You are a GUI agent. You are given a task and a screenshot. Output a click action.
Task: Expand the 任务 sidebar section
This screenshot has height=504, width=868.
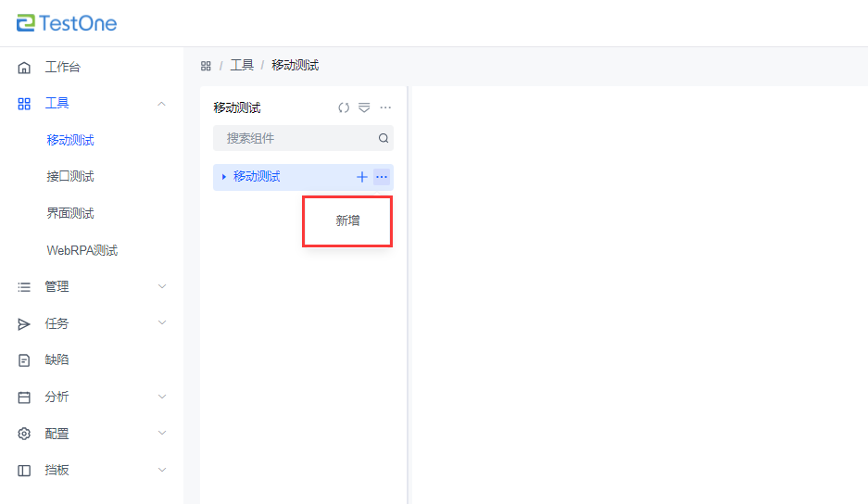(162, 323)
